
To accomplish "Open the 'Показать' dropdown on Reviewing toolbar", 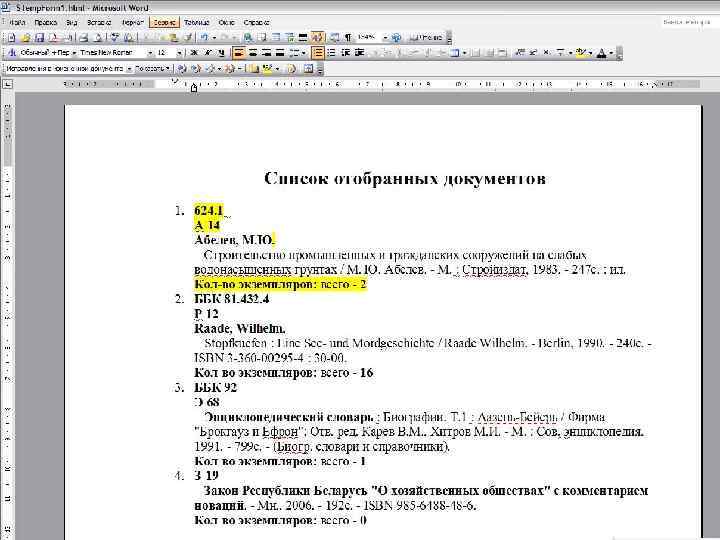I will click(153, 69).
